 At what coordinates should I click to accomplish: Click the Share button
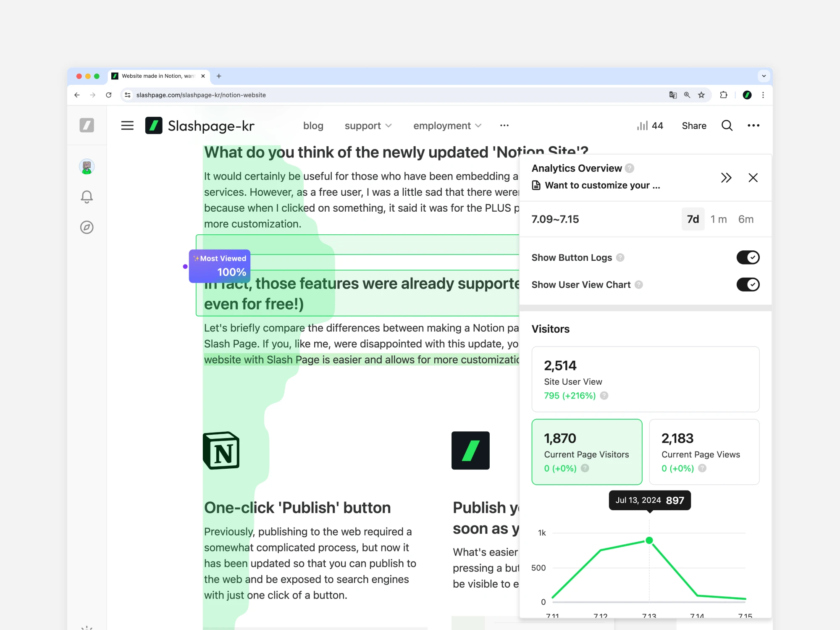click(x=694, y=126)
